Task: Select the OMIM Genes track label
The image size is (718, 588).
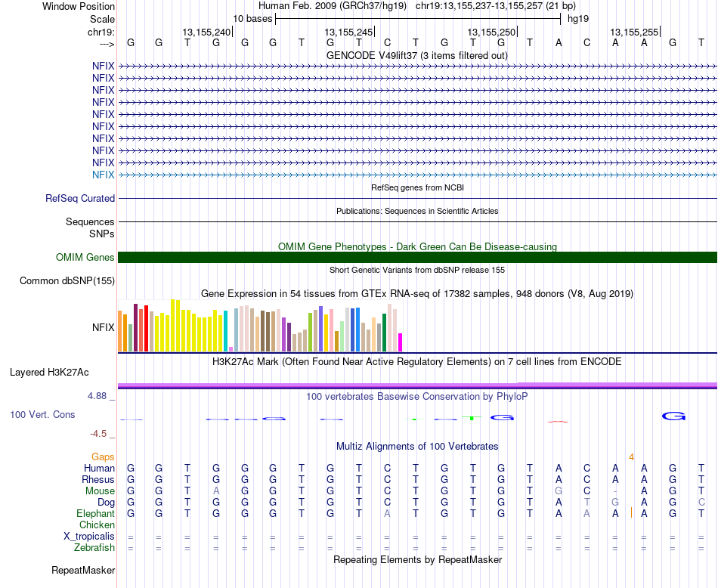Action: coord(85,258)
